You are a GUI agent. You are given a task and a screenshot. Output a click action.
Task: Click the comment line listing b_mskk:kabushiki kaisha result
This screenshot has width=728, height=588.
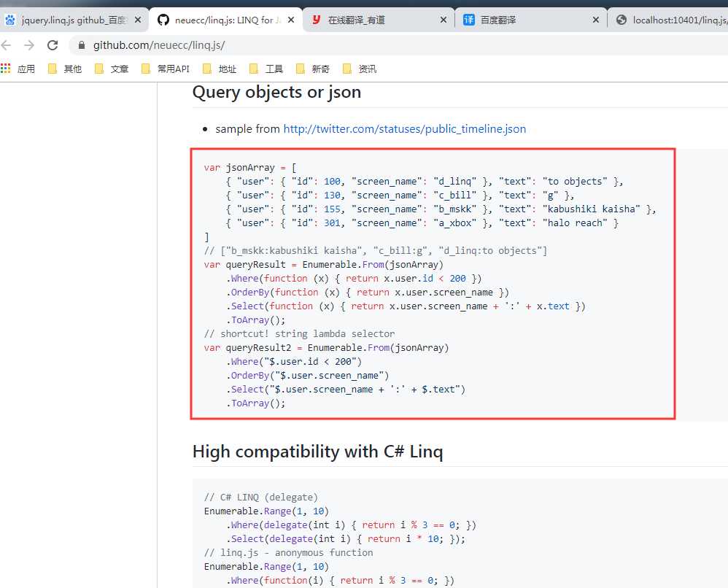click(x=376, y=251)
